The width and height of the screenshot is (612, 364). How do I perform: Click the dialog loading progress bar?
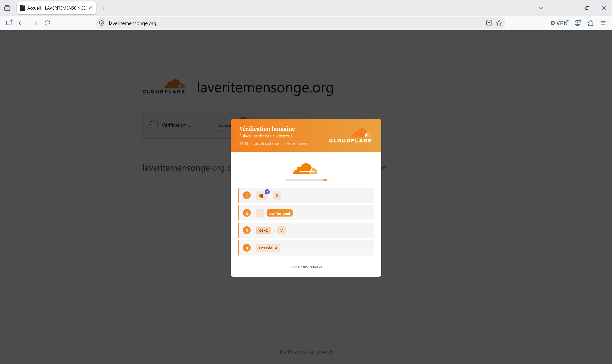point(306,180)
